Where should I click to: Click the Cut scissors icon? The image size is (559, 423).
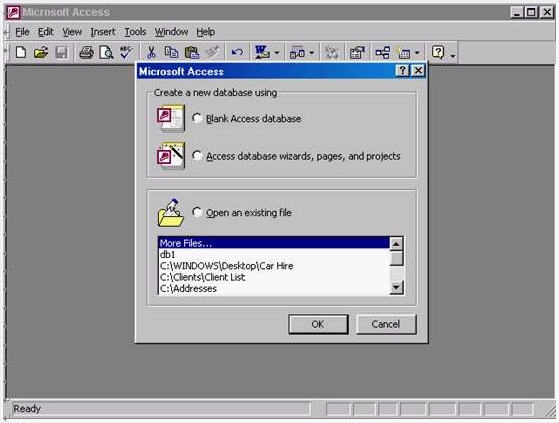(x=151, y=53)
